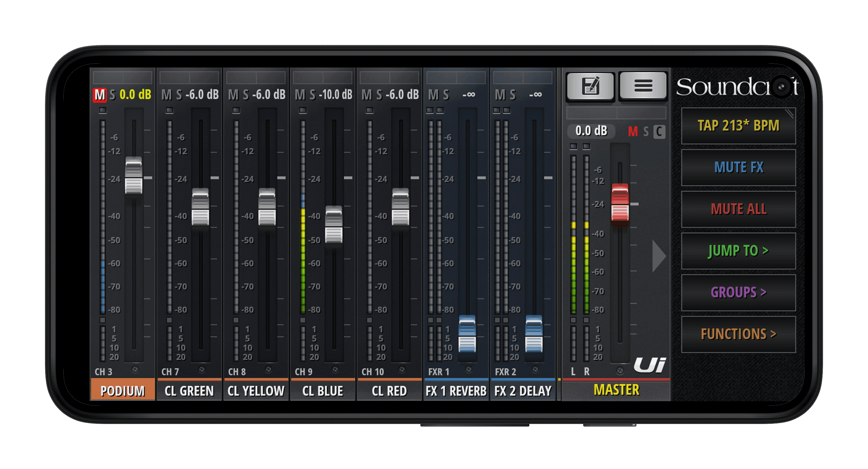
Task: Click the pan icon under Master fader
Action: 620,371
